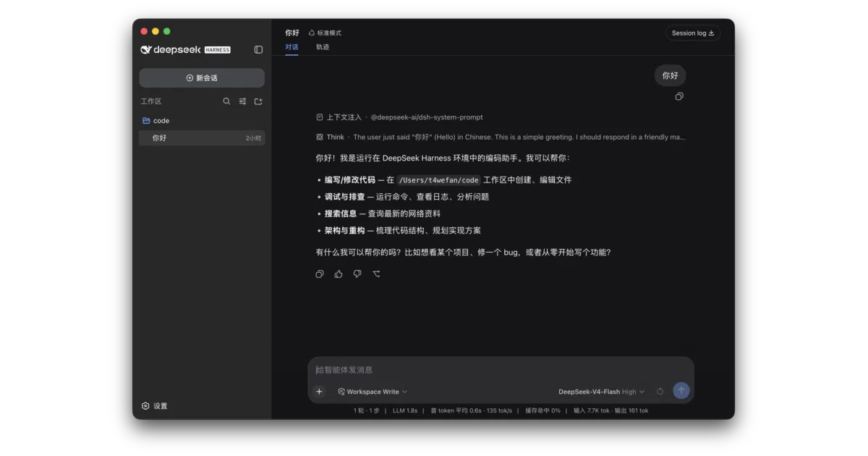Copy the user's 你好 message
The image size is (868, 456).
(x=679, y=96)
